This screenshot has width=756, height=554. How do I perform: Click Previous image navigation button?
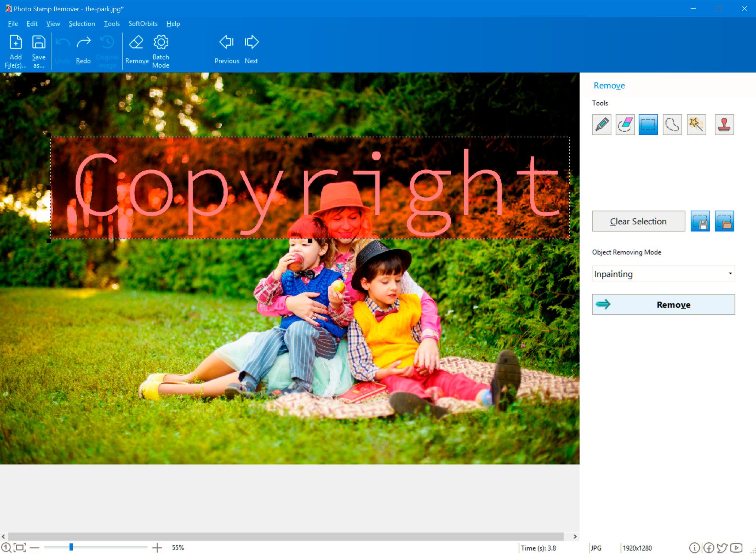(226, 50)
